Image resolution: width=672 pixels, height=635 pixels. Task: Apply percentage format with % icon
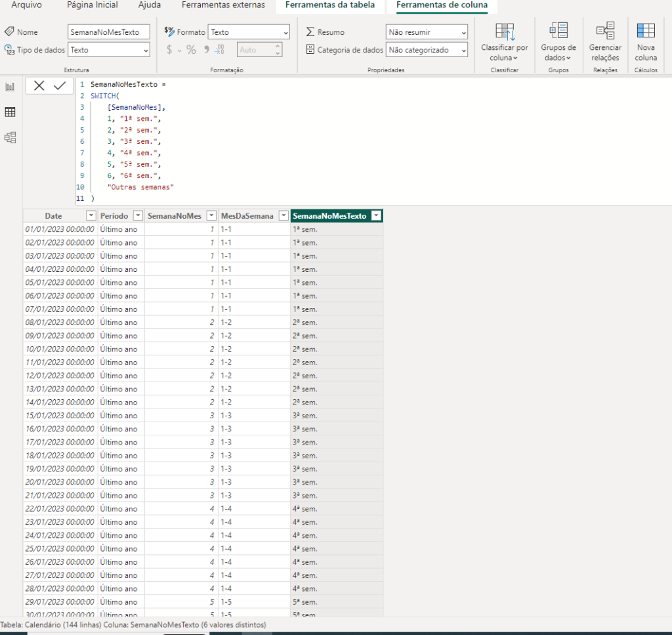(191, 50)
